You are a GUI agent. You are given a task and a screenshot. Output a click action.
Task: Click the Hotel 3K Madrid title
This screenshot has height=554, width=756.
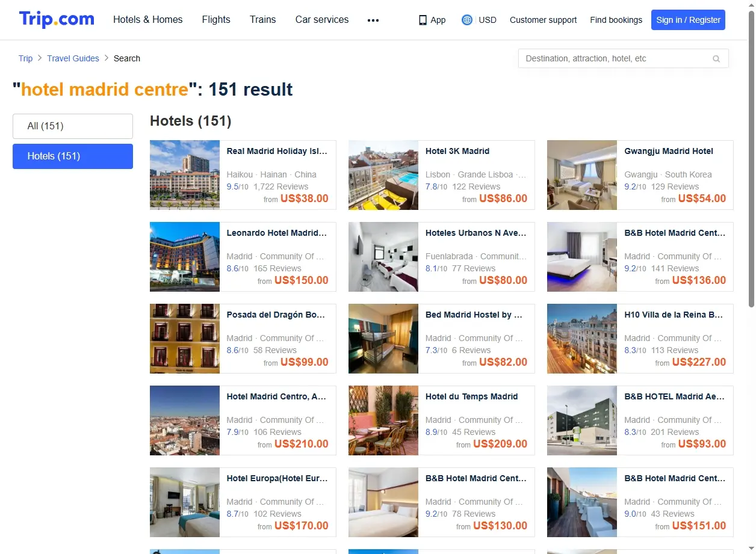(457, 151)
